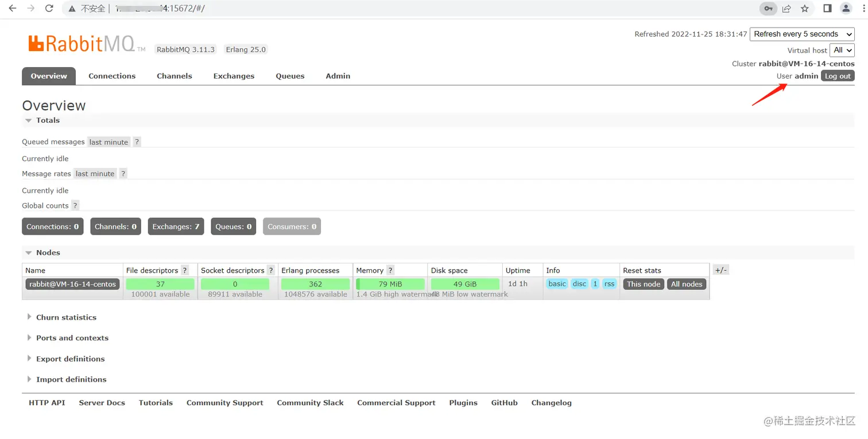Click the Erlang 25.0 version label
This screenshot has height=439, width=868.
point(246,49)
